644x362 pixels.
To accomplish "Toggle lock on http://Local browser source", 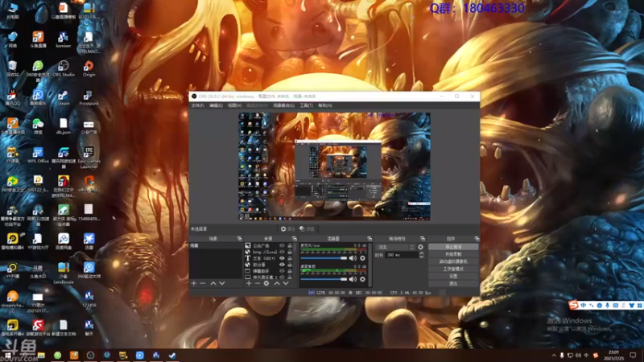I will click(x=290, y=252).
